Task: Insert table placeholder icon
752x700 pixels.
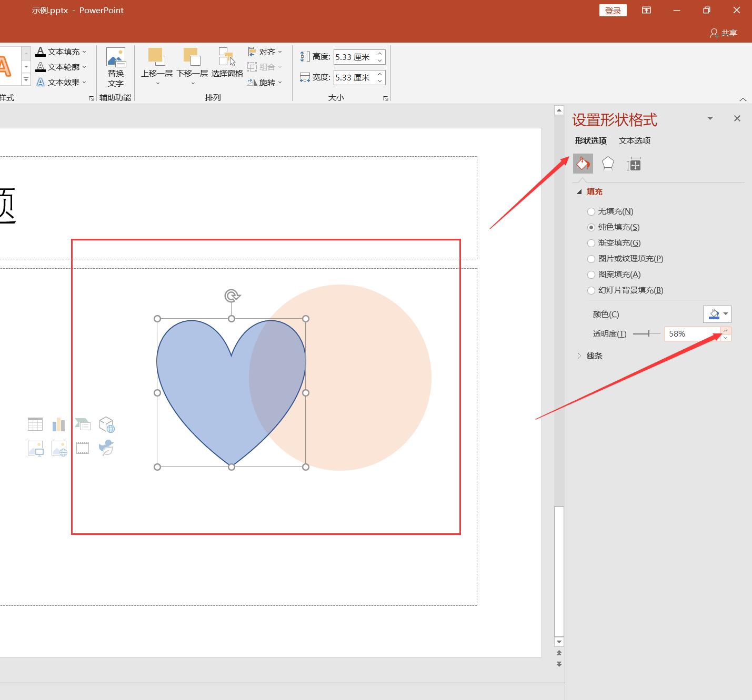Action: click(x=35, y=424)
